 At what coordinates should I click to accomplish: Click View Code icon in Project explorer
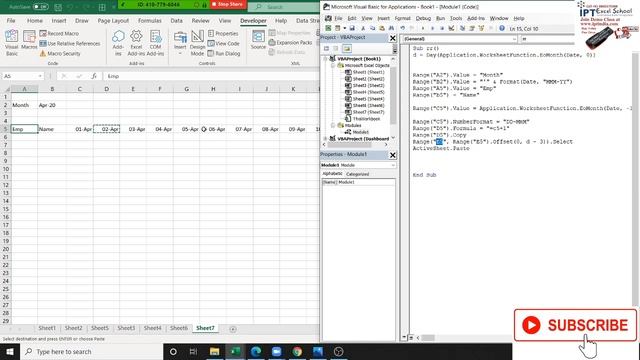pyautogui.click(x=326, y=49)
